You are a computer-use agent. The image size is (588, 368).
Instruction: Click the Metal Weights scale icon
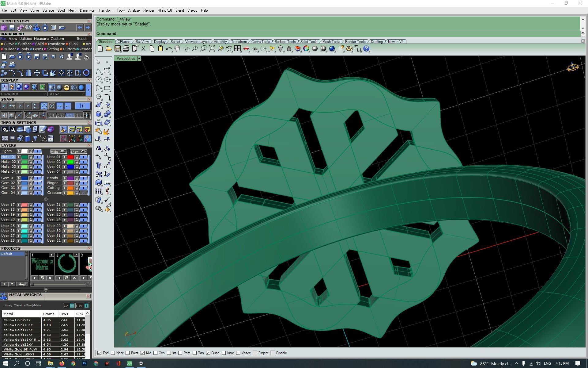click(4, 296)
